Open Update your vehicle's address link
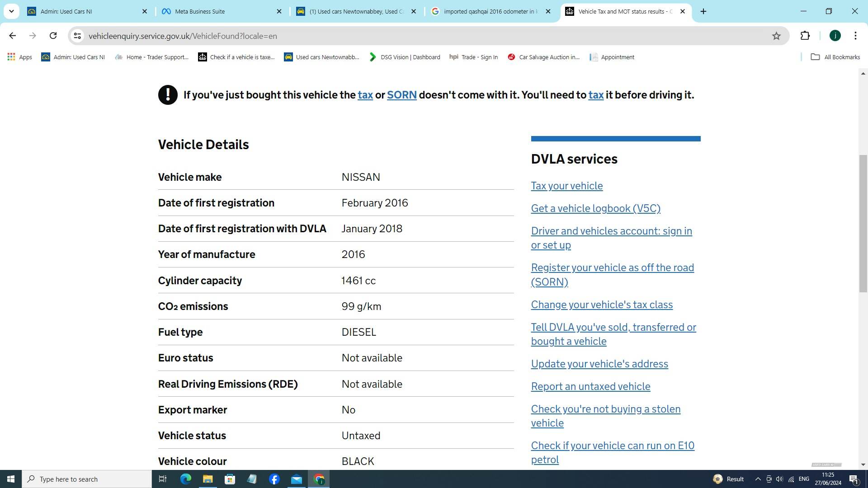Viewport: 868px width, 488px height. pyautogui.click(x=599, y=364)
